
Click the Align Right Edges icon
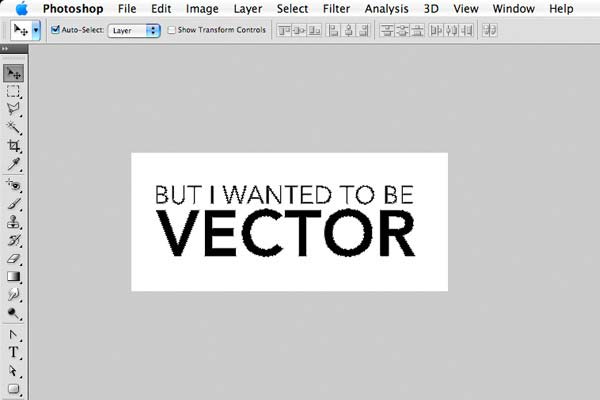(x=364, y=30)
